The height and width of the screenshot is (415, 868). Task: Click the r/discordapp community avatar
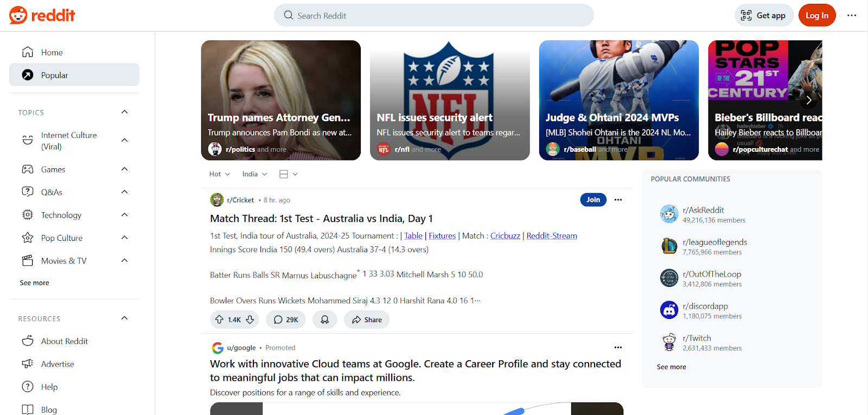click(669, 310)
